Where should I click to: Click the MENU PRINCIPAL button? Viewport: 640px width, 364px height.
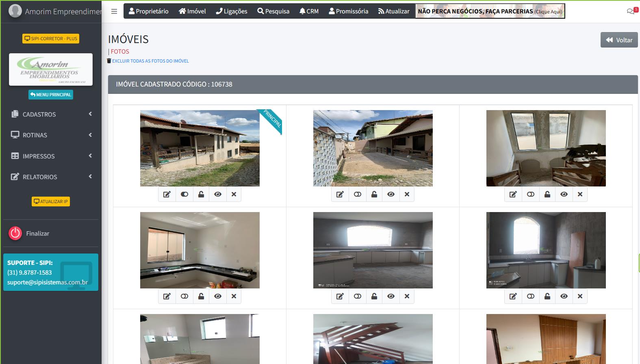pos(51,95)
